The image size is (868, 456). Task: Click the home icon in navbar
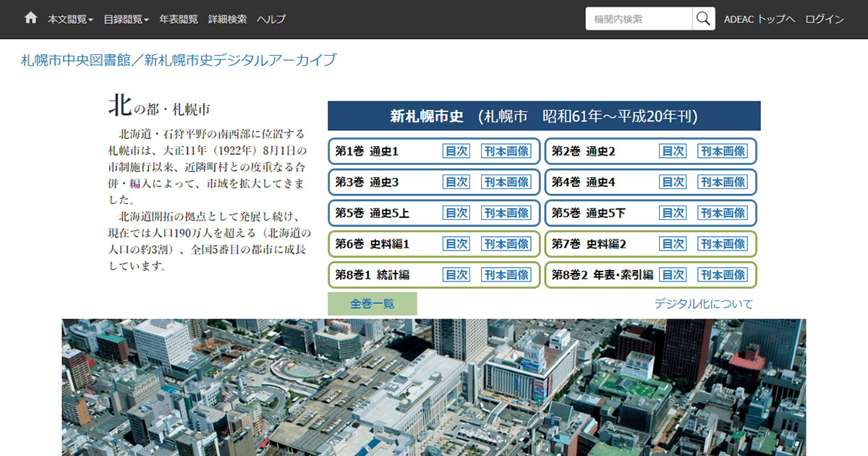pos(30,19)
